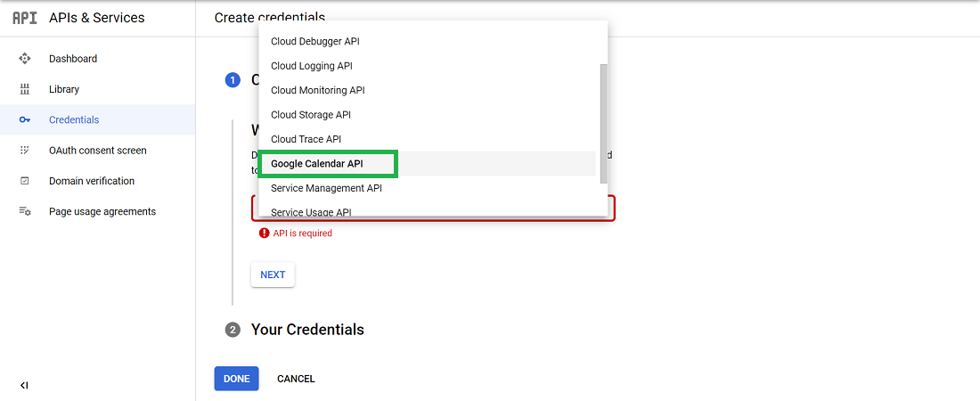Image resolution: width=980 pixels, height=401 pixels.
Task: Click the OAuth consent screen icon
Action: [24, 151]
